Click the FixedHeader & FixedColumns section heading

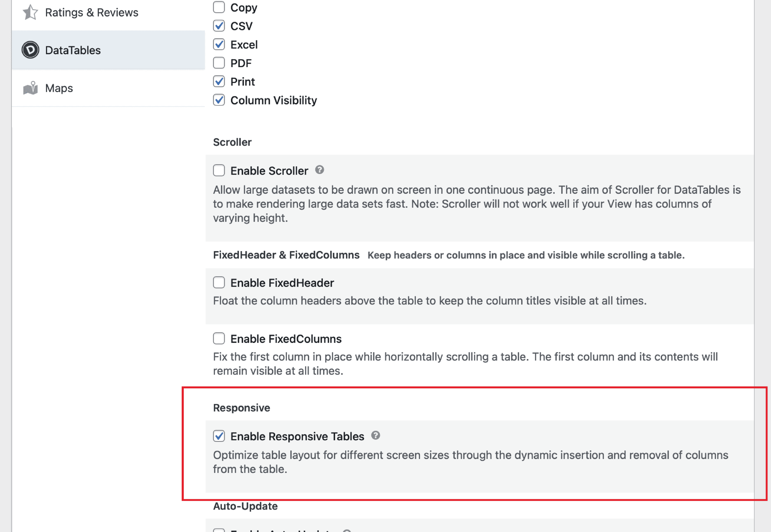[286, 255]
